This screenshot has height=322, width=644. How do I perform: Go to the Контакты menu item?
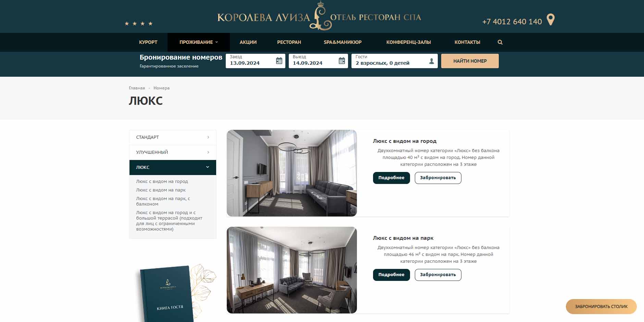467,42
